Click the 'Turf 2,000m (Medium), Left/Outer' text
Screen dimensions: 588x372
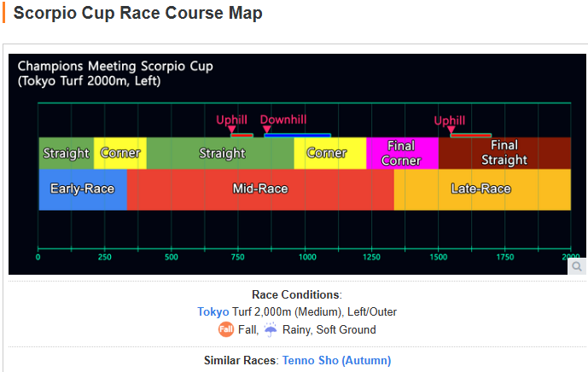[314, 311]
